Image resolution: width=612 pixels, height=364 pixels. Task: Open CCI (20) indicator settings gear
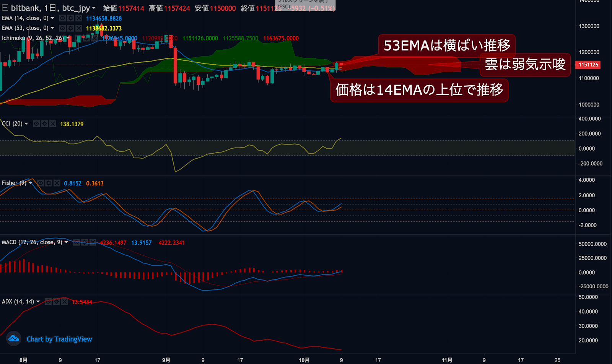coord(44,123)
